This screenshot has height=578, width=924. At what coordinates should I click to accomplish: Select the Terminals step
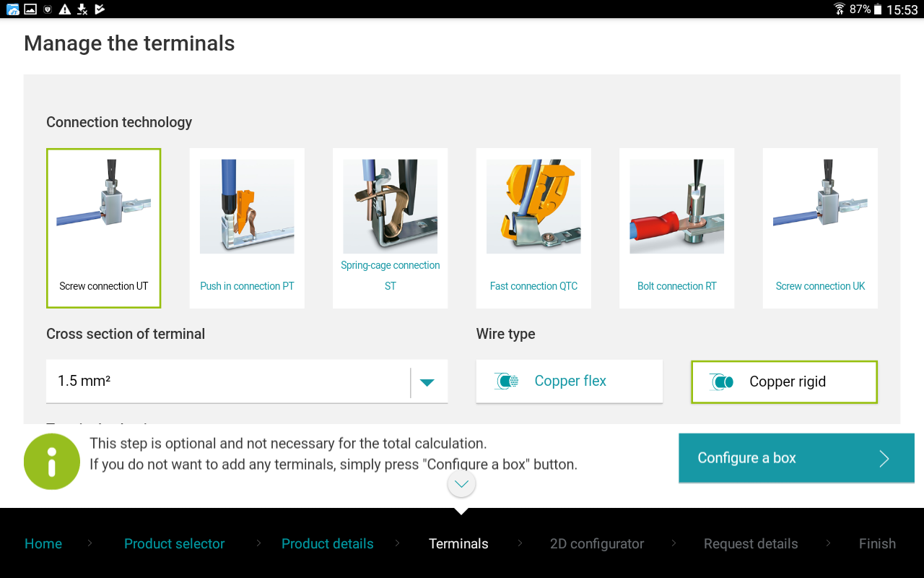point(458,543)
